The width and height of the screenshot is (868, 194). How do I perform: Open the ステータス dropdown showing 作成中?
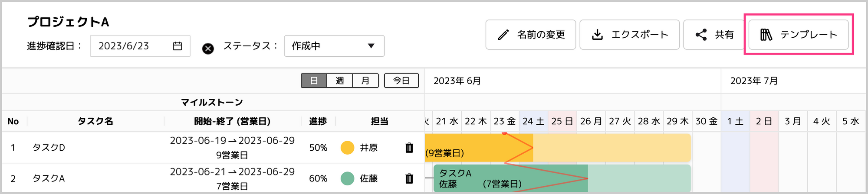334,46
